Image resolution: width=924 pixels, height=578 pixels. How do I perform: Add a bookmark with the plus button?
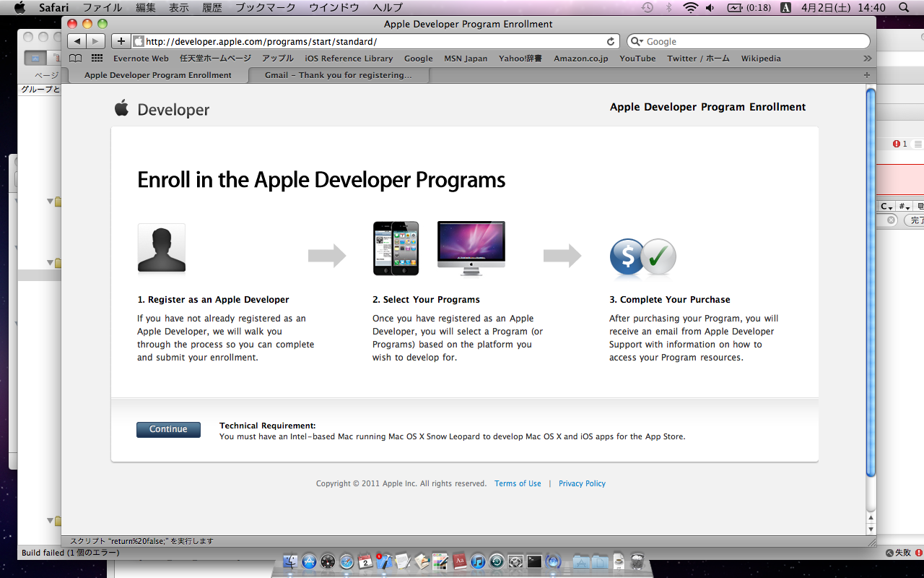[x=121, y=41]
